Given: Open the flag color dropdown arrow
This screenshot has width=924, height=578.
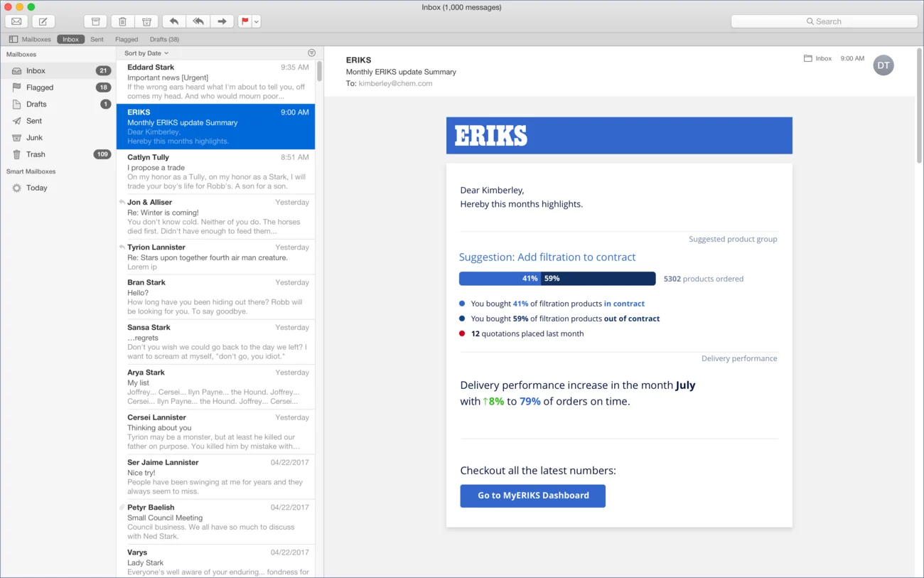Looking at the screenshot, I should pos(257,21).
